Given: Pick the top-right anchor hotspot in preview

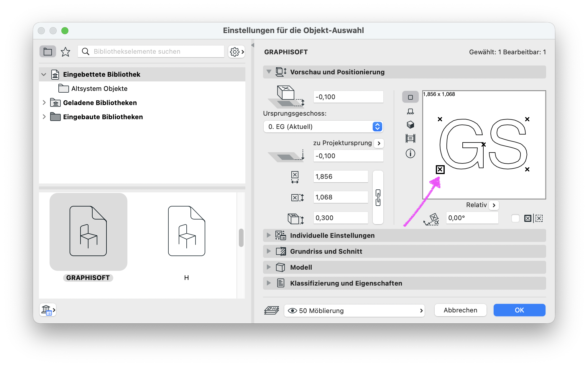Looking at the screenshot, I should pyautogui.click(x=527, y=119).
